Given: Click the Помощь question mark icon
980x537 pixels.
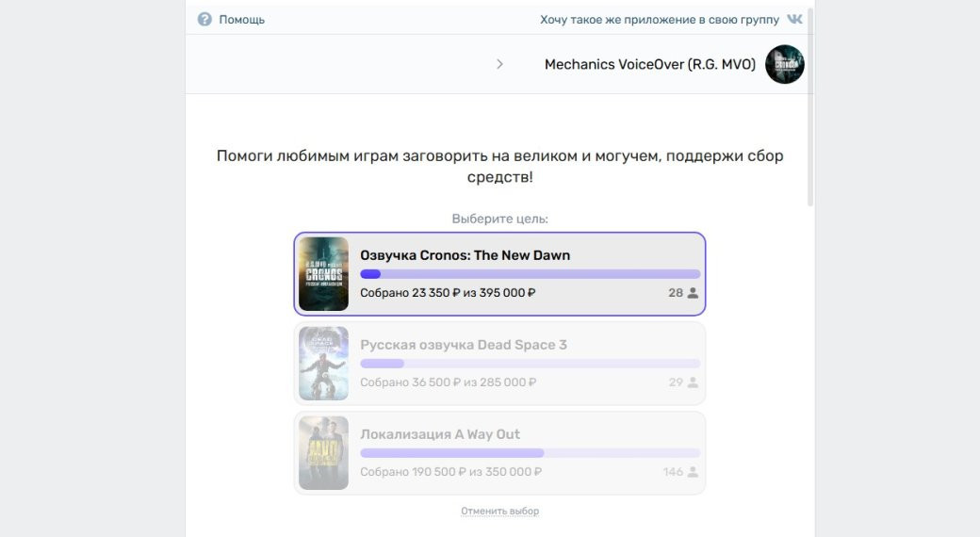Looking at the screenshot, I should 204,19.
